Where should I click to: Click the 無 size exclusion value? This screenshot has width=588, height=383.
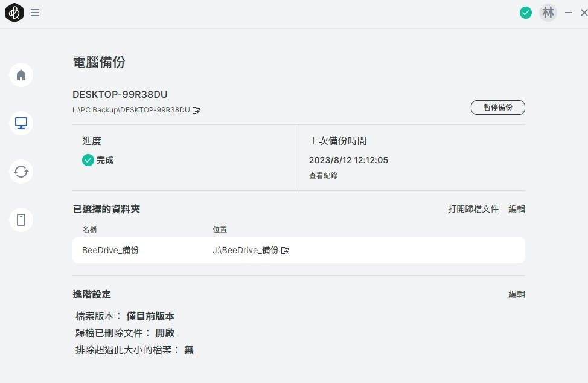[x=189, y=350]
